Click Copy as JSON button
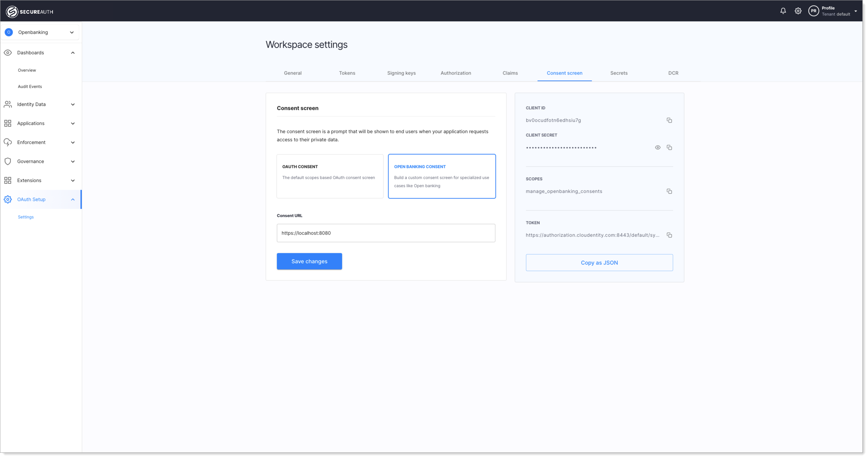This screenshot has width=868, height=458. point(599,263)
